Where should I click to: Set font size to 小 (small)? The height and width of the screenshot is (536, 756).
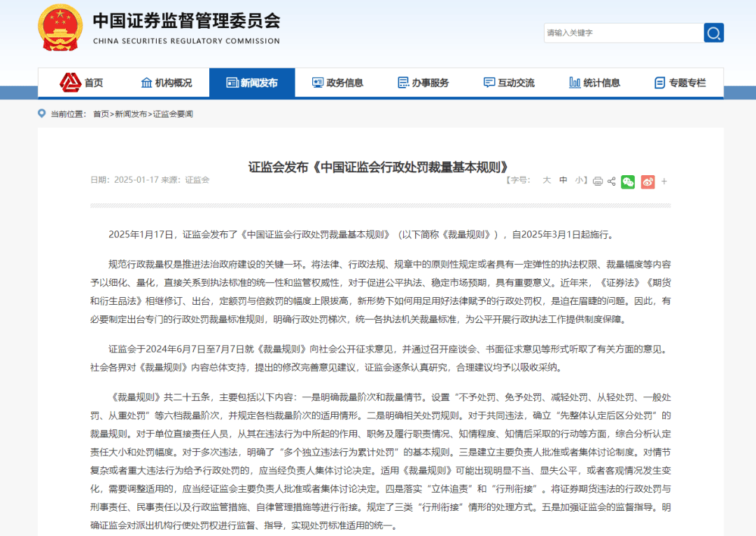pos(578,180)
